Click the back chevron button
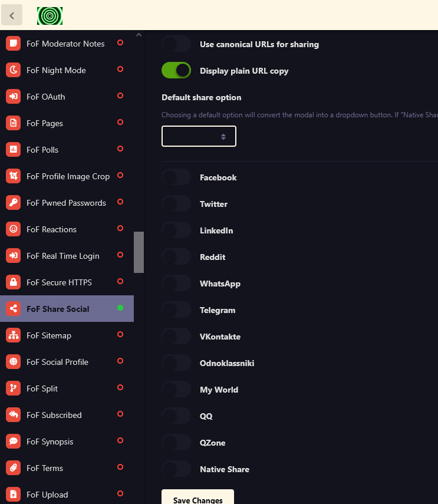Viewport: 438px width, 504px height. (12, 16)
